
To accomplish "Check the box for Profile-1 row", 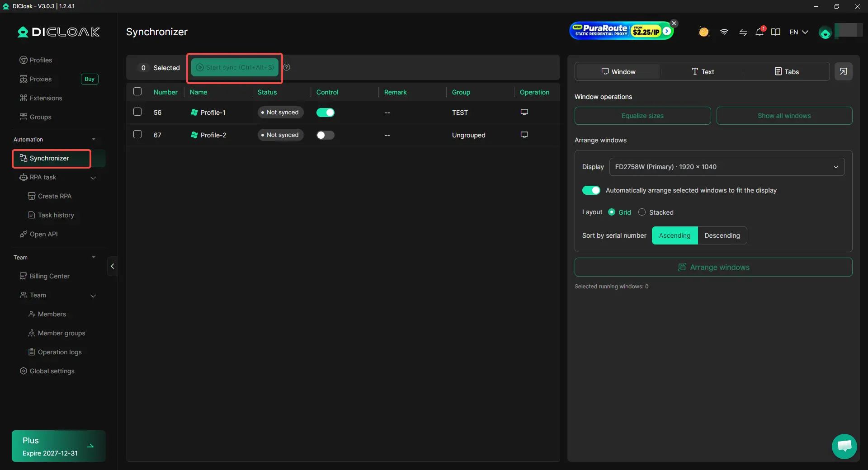I will (x=137, y=112).
